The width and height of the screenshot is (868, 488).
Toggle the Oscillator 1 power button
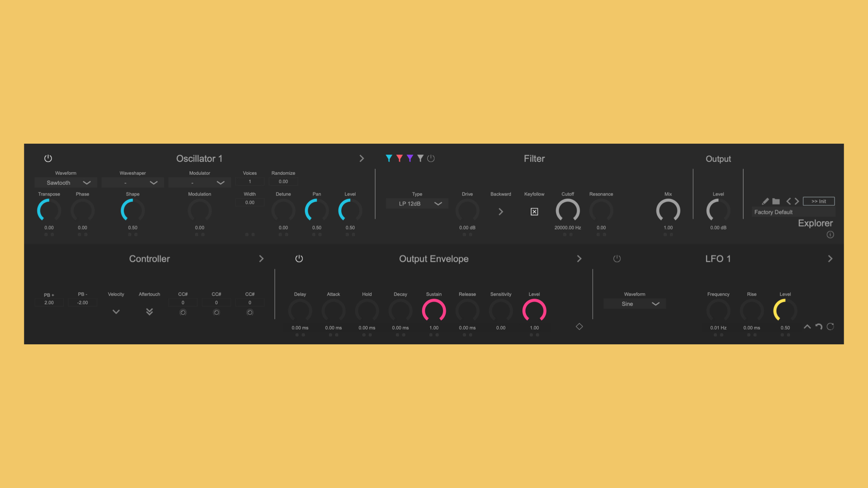click(48, 158)
